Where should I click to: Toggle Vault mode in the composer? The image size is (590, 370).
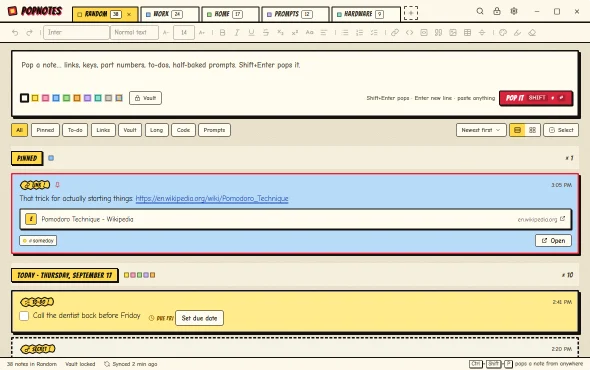click(x=145, y=98)
